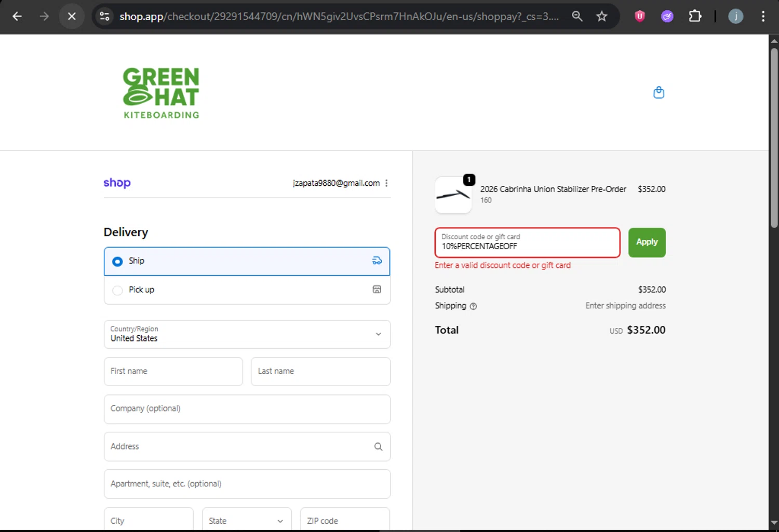Click the Address search magnifier
Image resolution: width=779 pixels, height=532 pixels.
378,447
